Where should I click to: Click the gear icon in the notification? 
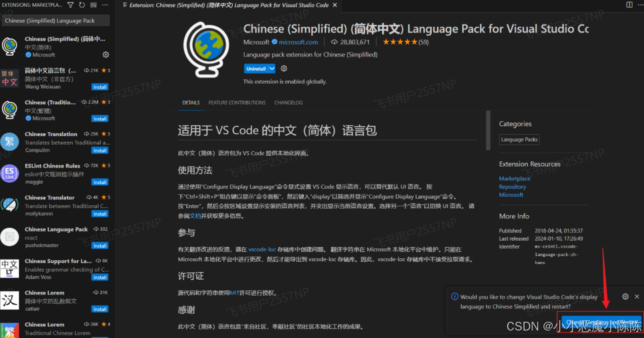[x=625, y=297]
